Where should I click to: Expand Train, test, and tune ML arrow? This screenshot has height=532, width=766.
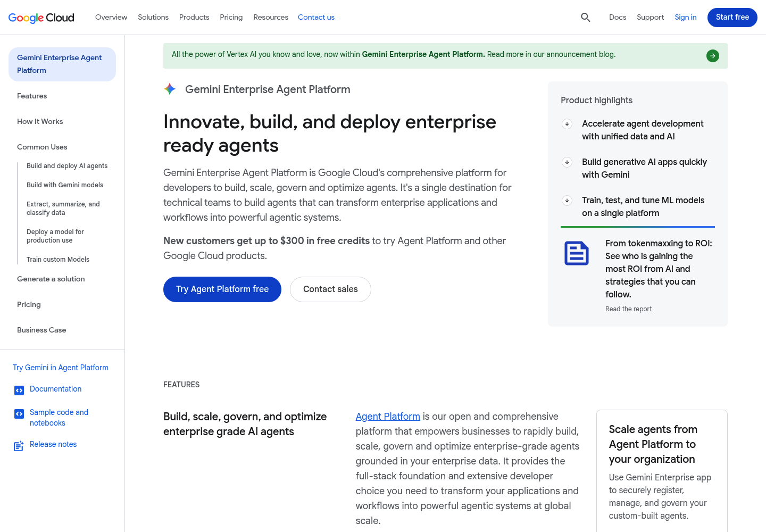point(567,201)
